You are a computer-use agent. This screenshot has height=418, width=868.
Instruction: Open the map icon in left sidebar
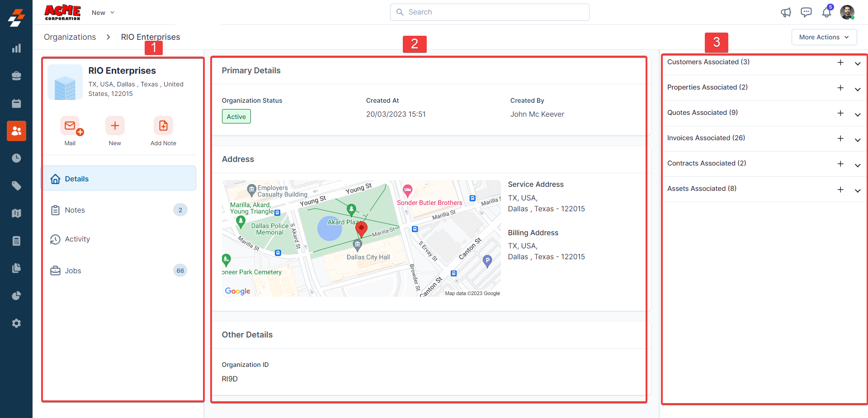click(x=16, y=214)
